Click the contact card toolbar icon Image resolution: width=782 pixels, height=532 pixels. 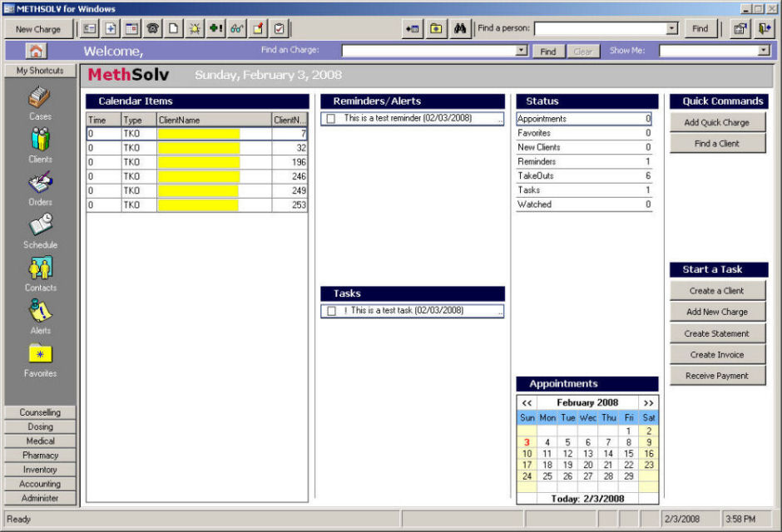[x=90, y=29]
